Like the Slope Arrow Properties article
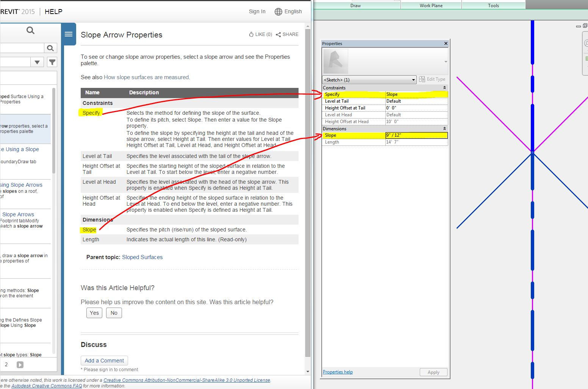 click(x=261, y=34)
